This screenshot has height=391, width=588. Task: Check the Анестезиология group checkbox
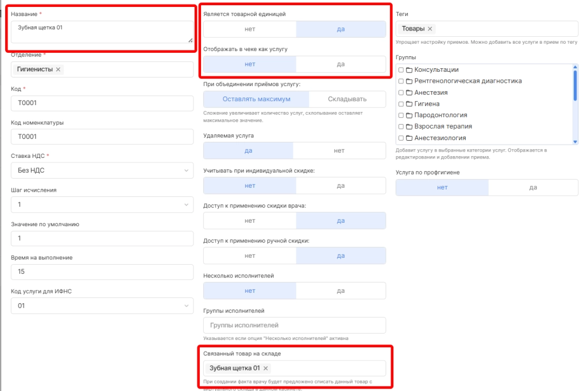pyautogui.click(x=401, y=138)
